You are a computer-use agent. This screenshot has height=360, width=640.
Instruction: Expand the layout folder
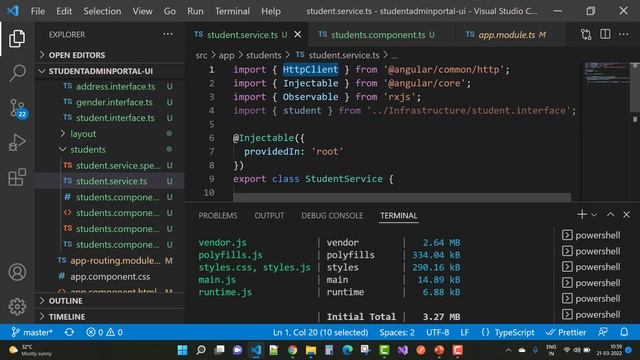tap(83, 133)
